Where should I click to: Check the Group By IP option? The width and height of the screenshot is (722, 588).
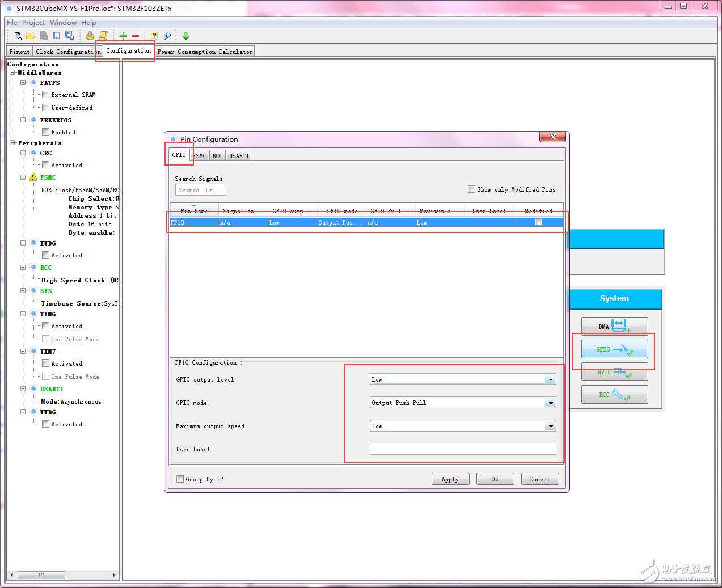tap(180, 479)
